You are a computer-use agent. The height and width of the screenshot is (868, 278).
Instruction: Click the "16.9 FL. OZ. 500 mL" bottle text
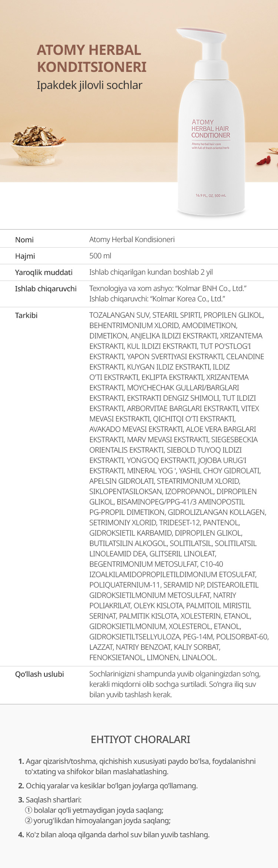(211, 195)
